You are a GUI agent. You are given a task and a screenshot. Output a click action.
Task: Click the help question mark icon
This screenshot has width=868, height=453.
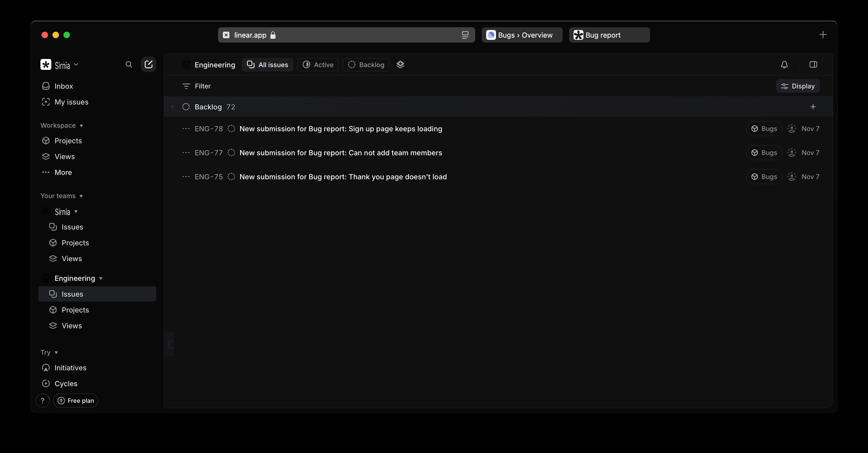pyautogui.click(x=42, y=401)
